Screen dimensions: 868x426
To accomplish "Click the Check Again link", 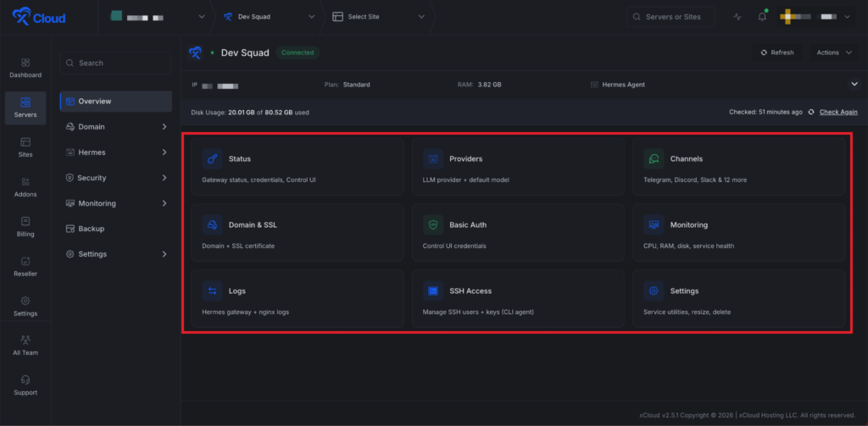I will (x=838, y=112).
